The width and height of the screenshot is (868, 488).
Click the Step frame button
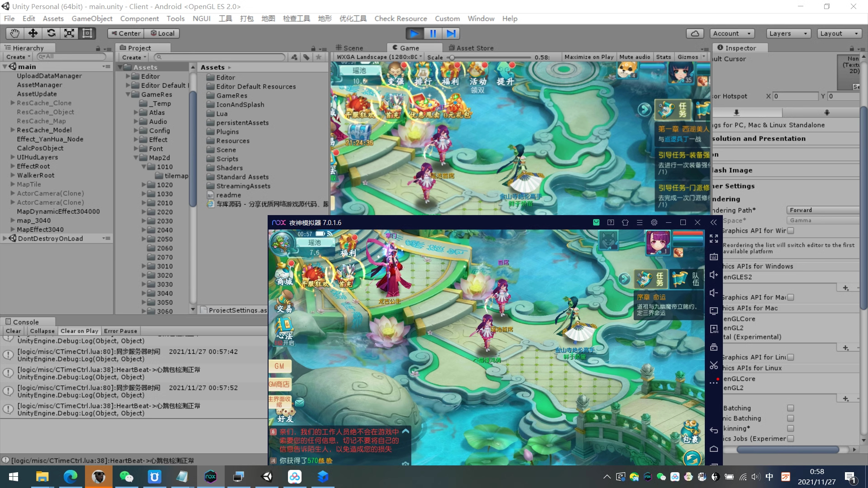[x=451, y=33]
